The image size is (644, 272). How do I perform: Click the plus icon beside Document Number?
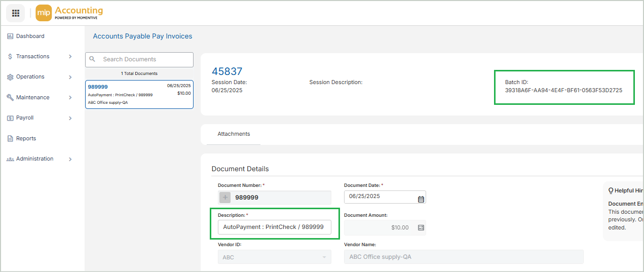[225, 198]
